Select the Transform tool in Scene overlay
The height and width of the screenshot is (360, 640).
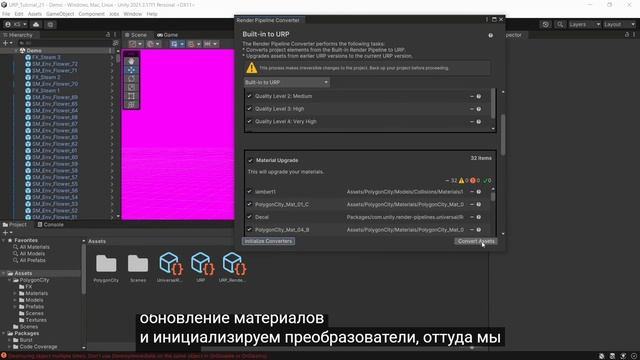(x=131, y=104)
